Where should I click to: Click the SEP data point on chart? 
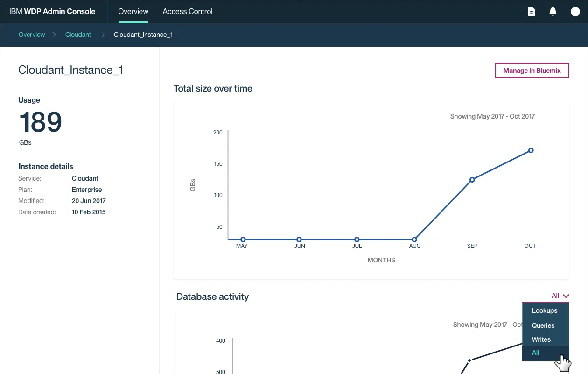click(472, 180)
